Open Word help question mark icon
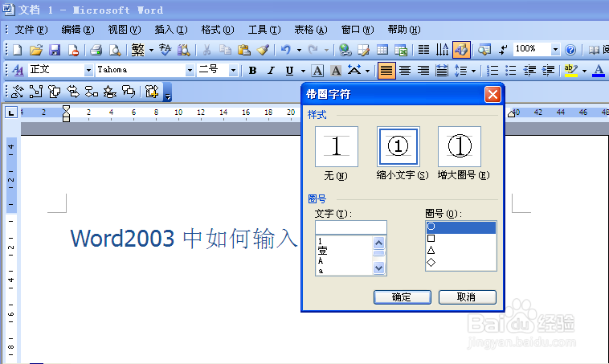609x364 pixels. 570,50
